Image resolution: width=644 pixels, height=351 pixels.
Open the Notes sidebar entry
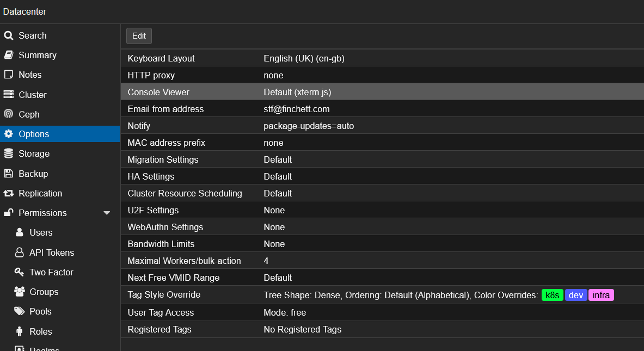point(31,75)
